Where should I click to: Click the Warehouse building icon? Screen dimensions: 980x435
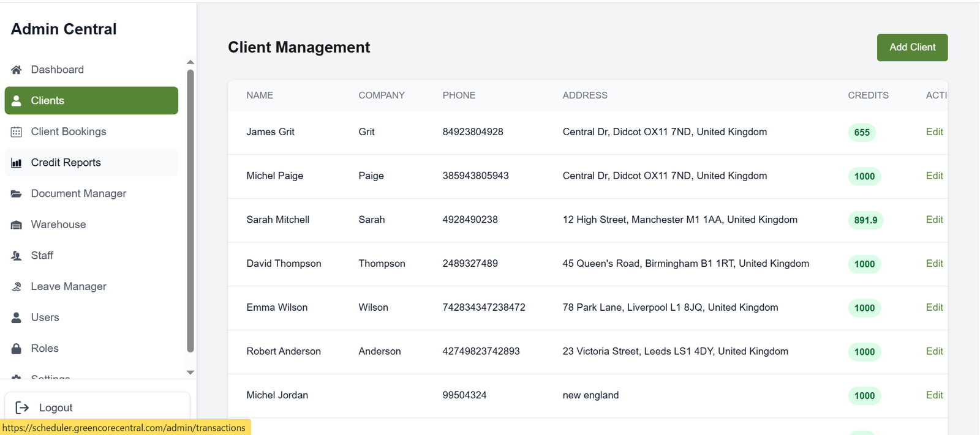[17, 225]
